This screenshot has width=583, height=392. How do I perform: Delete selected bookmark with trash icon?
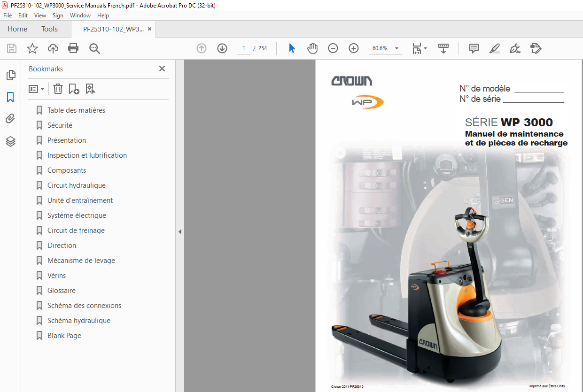58,89
